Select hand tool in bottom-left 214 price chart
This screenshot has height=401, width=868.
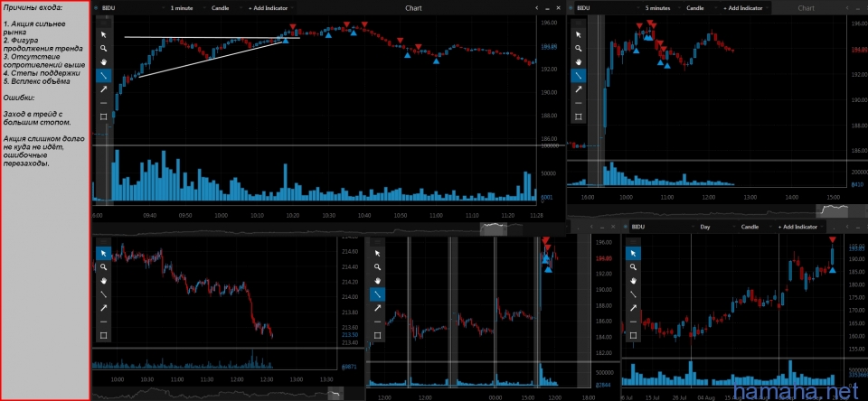pos(103,280)
